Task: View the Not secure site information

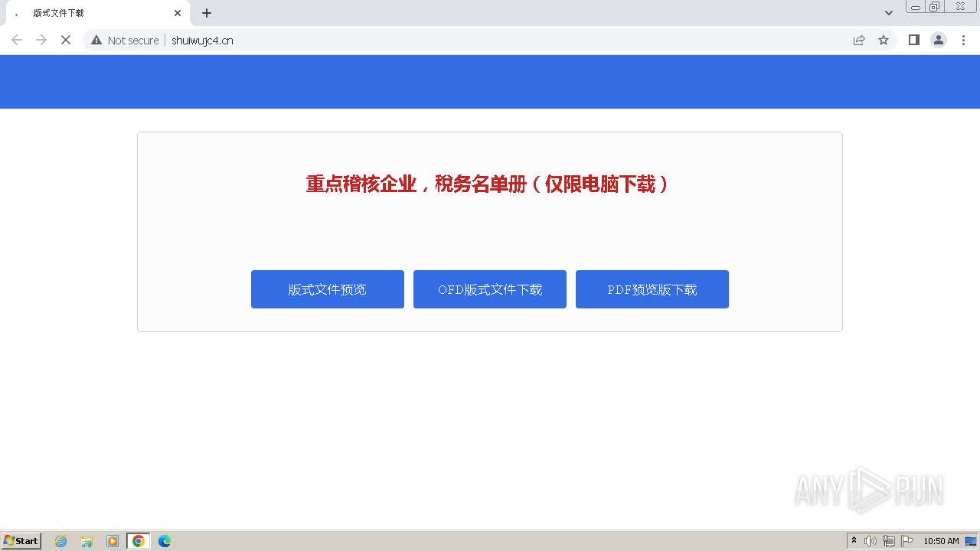Action: coord(125,40)
